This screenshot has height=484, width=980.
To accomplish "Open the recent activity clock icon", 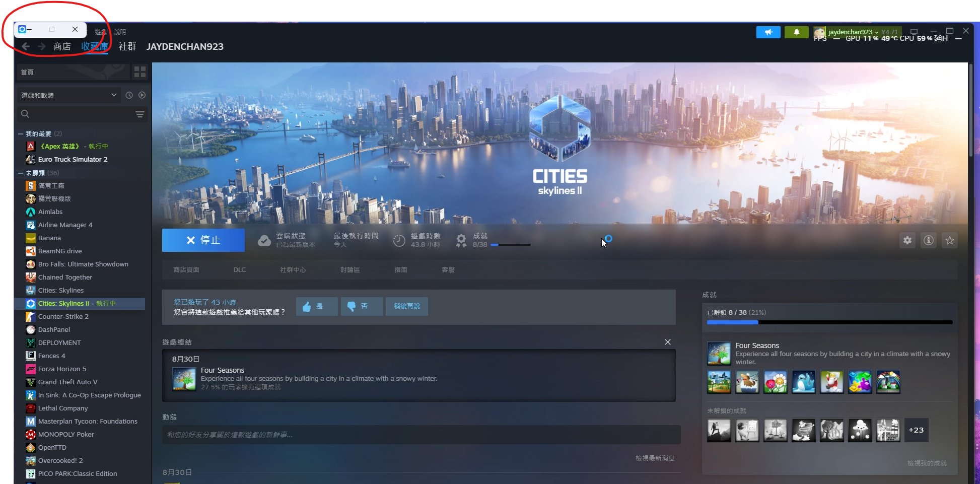I will tap(129, 95).
